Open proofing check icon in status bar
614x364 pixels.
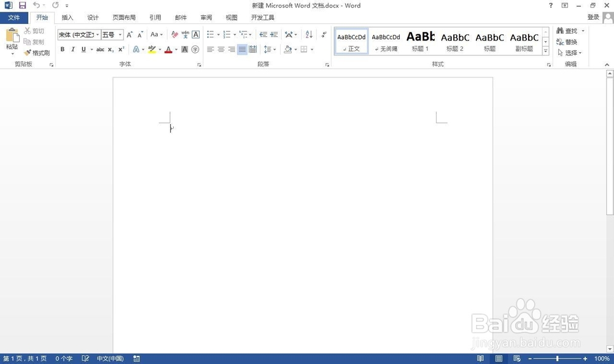(x=85, y=358)
